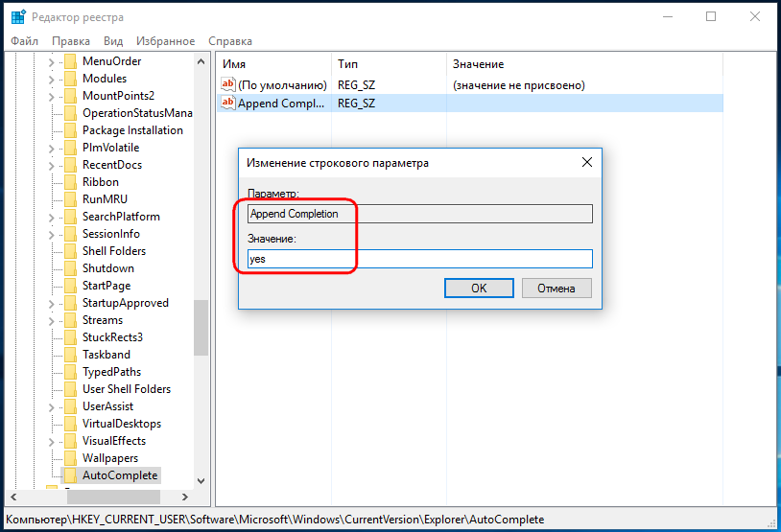
Task: Click the RunMRU folder icon
Action: coord(70,199)
